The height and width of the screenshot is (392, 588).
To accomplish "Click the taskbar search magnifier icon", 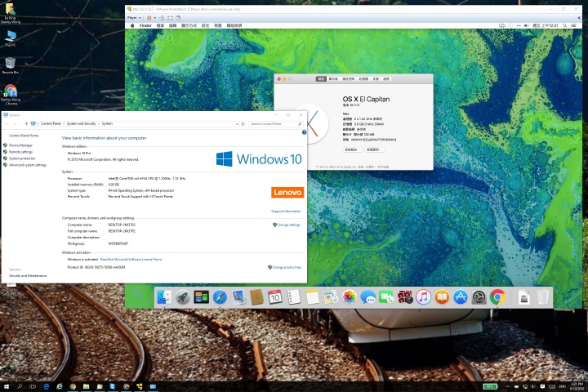I will [x=20, y=386].
